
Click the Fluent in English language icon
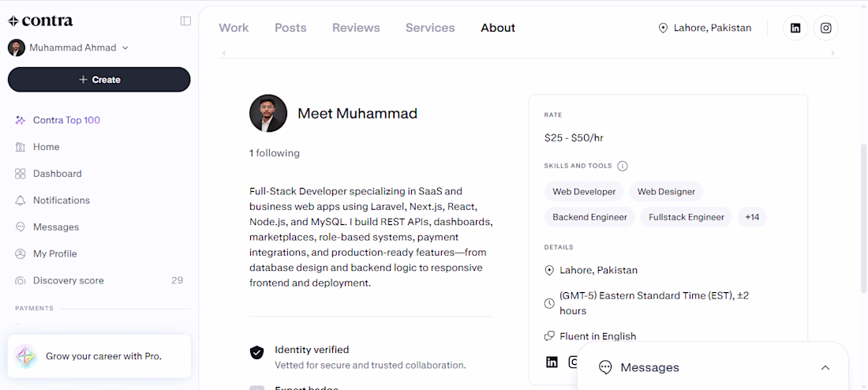point(549,336)
